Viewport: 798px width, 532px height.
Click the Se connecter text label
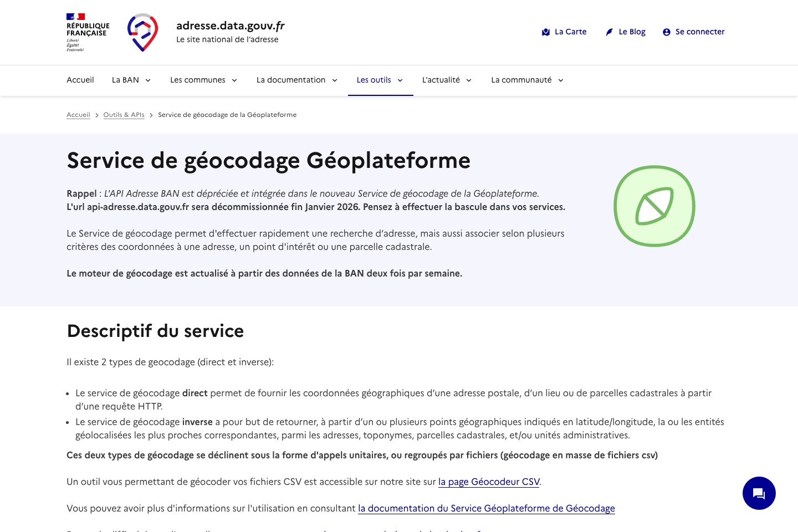coord(700,32)
